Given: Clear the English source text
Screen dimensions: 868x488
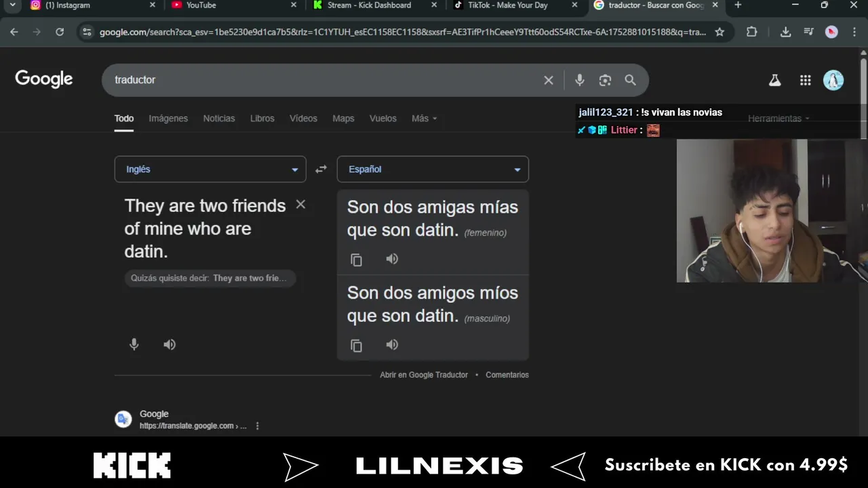Looking at the screenshot, I should [x=300, y=204].
